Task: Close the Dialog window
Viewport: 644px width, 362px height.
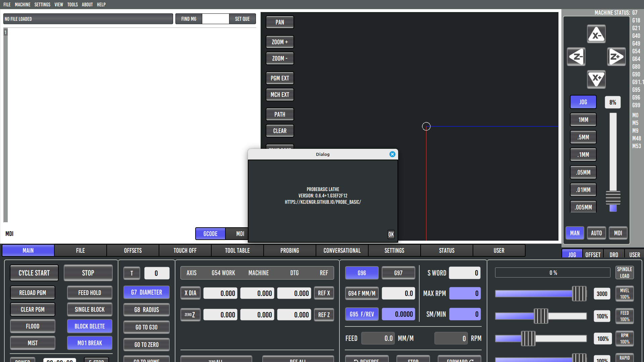Action: pos(392,154)
